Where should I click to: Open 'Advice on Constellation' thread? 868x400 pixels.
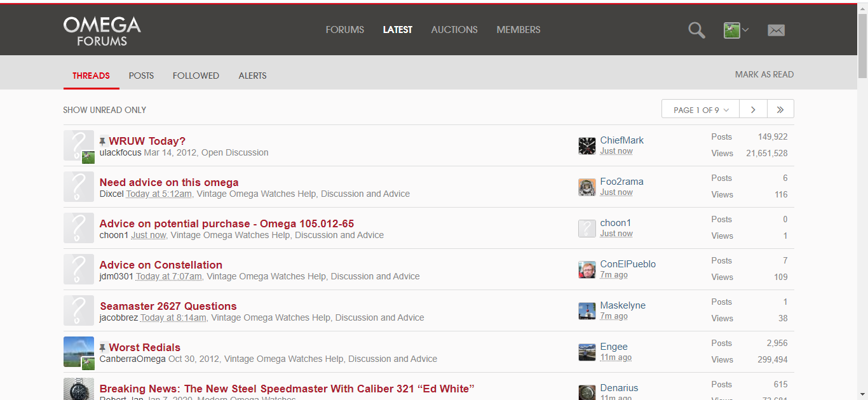(161, 265)
